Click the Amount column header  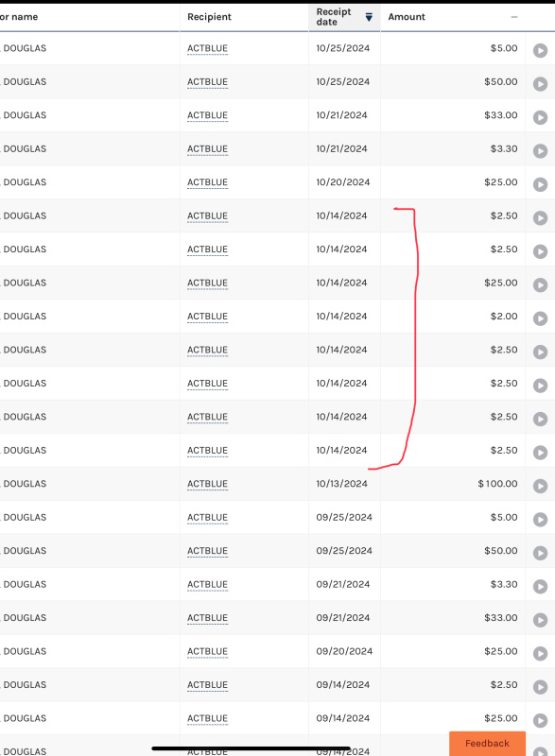[407, 17]
